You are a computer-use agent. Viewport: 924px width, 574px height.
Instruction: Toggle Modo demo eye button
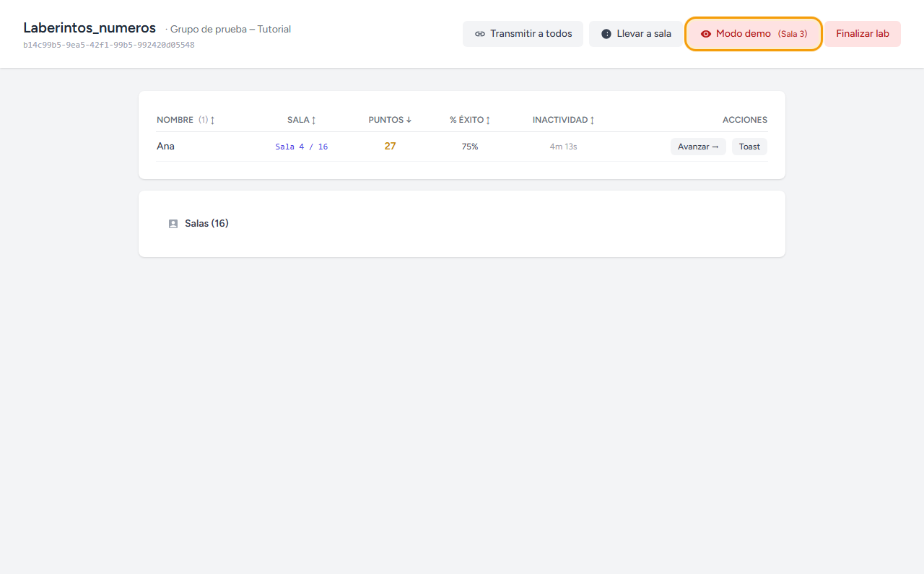point(754,34)
